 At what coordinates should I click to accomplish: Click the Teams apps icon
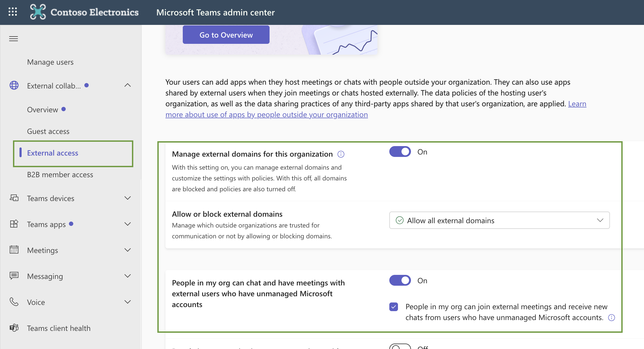point(14,224)
